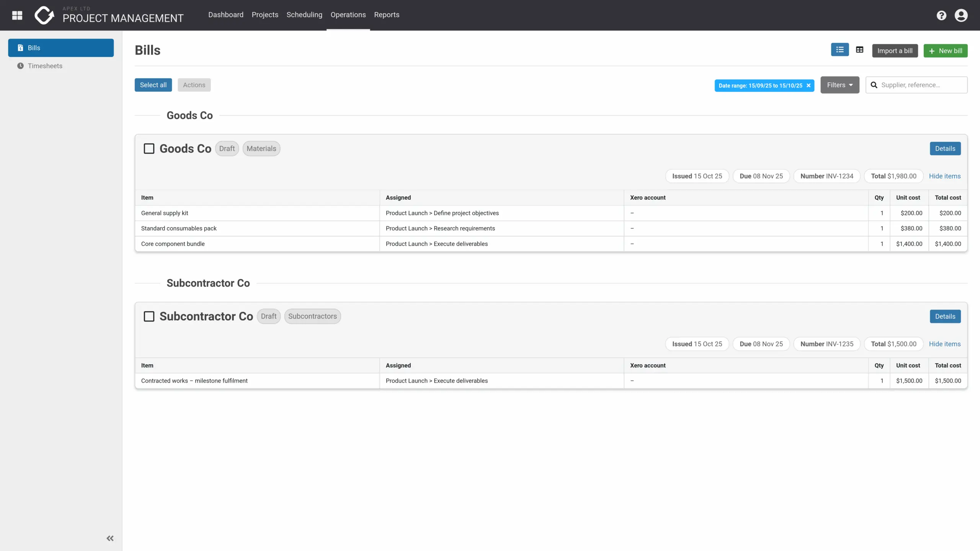
Task: Tick the Goods Co bill checkbox
Action: tap(149, 148)
